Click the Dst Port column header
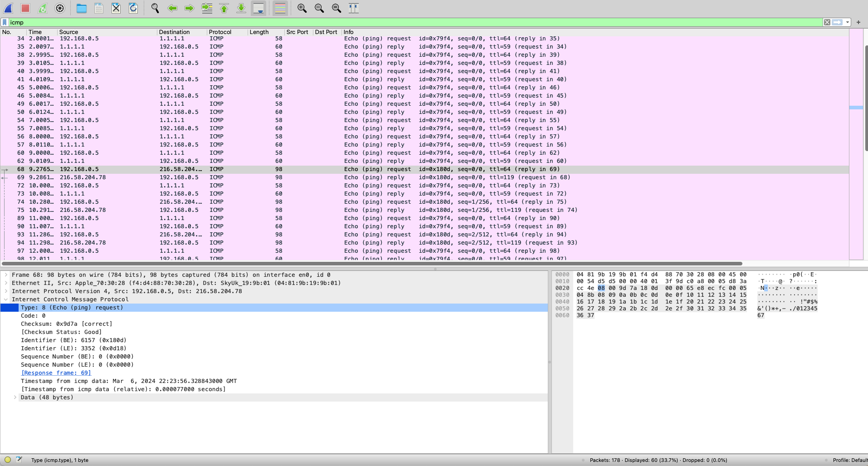This screenshot has height=466, width=868. tap(327, 32)
